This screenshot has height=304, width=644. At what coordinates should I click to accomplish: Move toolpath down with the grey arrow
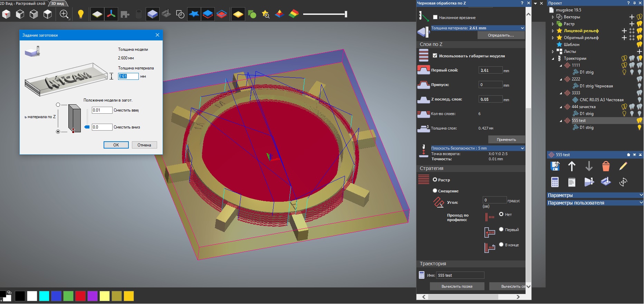coord(589,166)
